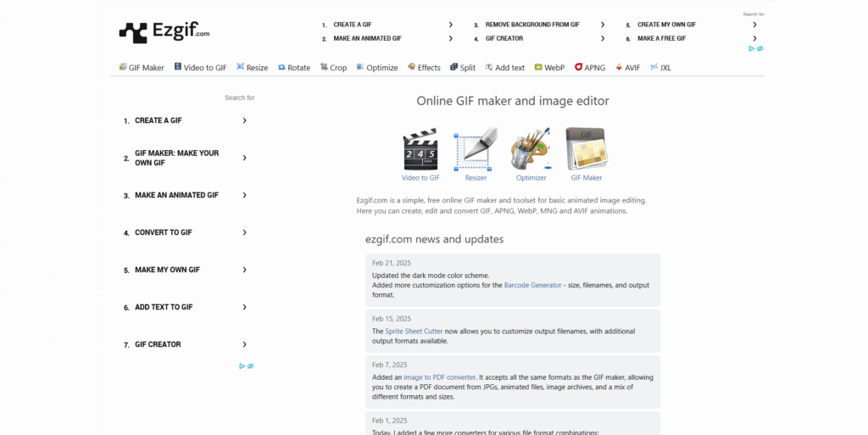
Task: Expand the sidebar GIF CREATOR chevron
Action: (244, 344)
